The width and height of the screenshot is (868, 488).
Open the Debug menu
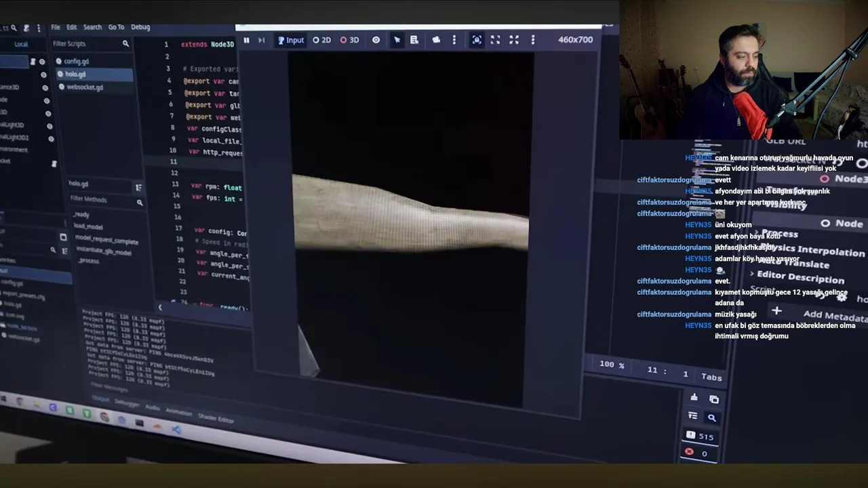[140, 27]
